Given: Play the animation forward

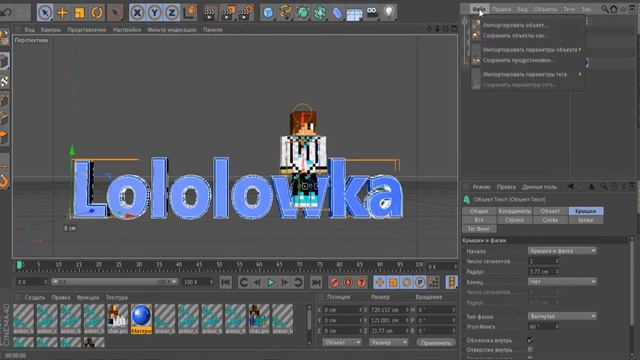Looking at the screenshot, I should 271,282.
